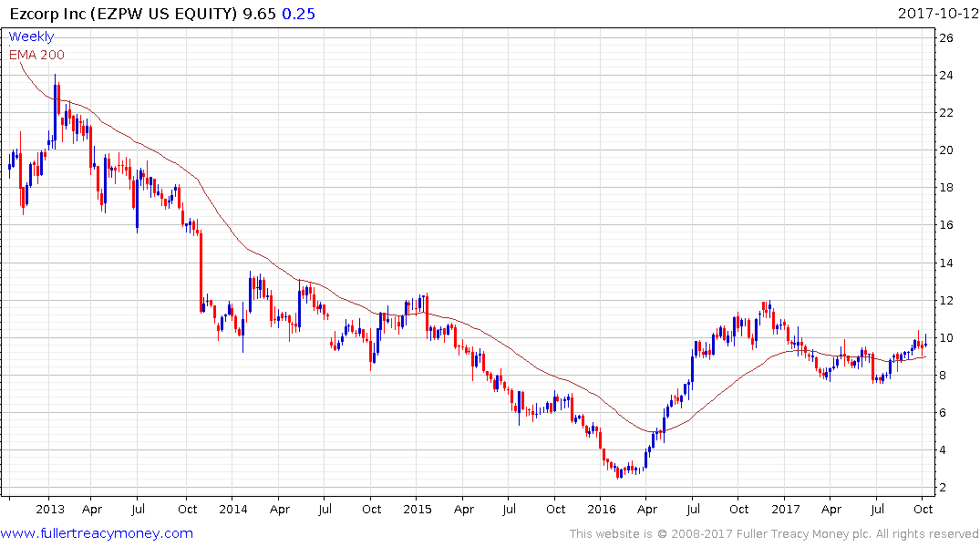Click the 12 price axis label
Image resolution: width=980 pixels, height=547 pixels.
[x=946, y=301]
